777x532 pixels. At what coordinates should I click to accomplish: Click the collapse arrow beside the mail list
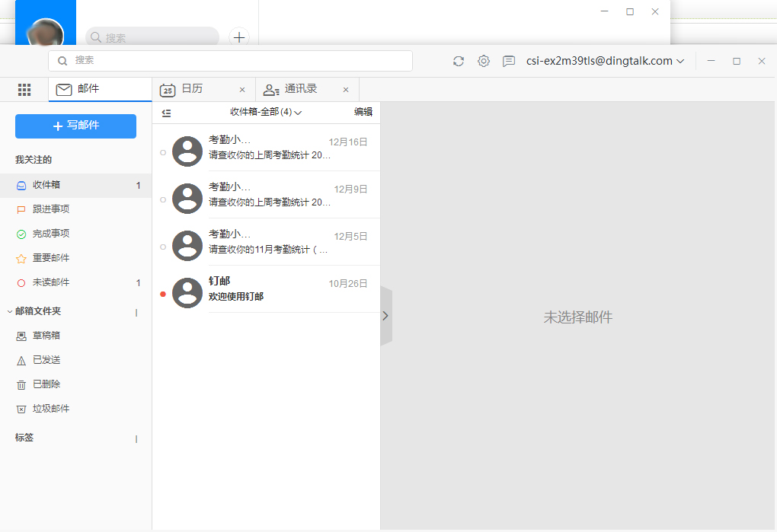pyautogui.click(x=385, y=315)
